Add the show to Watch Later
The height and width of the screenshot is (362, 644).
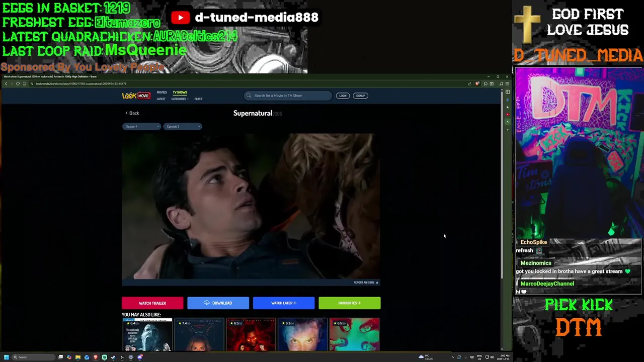[x=284, y=303]
